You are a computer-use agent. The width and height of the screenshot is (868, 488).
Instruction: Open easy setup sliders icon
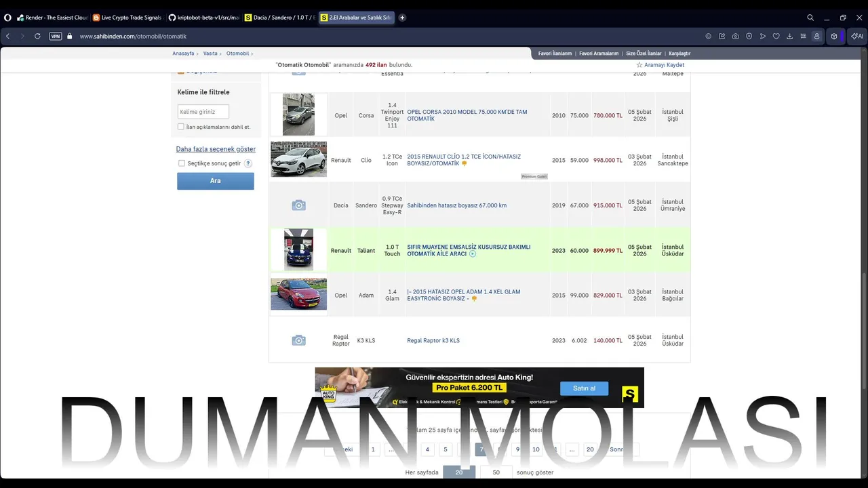pos(804,36)
